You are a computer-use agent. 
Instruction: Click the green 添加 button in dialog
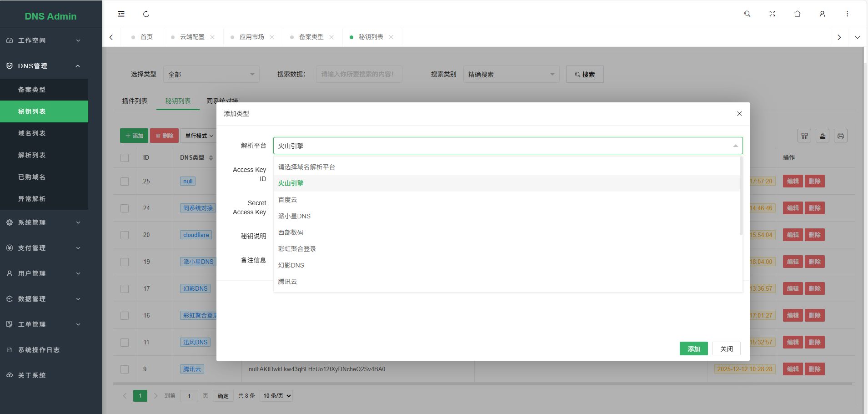[x=693, y=348]
